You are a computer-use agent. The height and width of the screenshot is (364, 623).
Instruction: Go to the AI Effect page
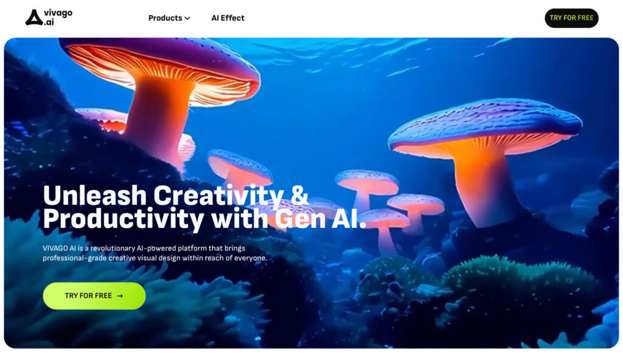(x=228, y=18)
